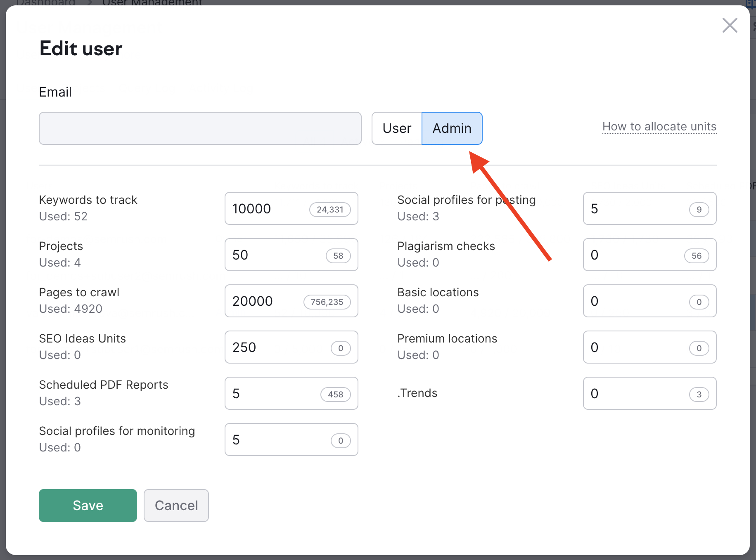The image size is (756, 560).
Task: Select the User role toggle
Action: (397, 128)
